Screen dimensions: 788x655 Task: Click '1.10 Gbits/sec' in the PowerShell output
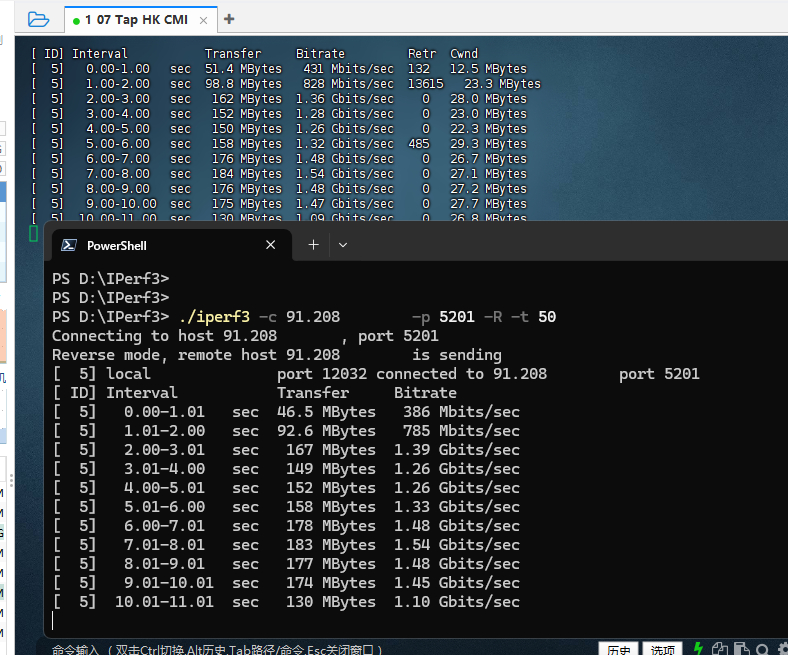click(x=457, y=602)
